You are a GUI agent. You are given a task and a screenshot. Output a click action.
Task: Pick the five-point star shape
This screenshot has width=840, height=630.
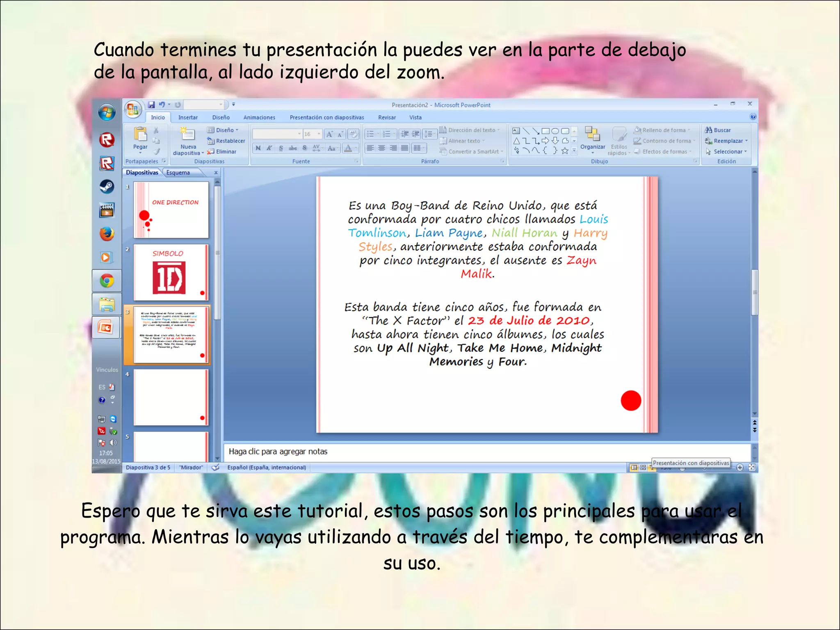click(x=565, y=151)
